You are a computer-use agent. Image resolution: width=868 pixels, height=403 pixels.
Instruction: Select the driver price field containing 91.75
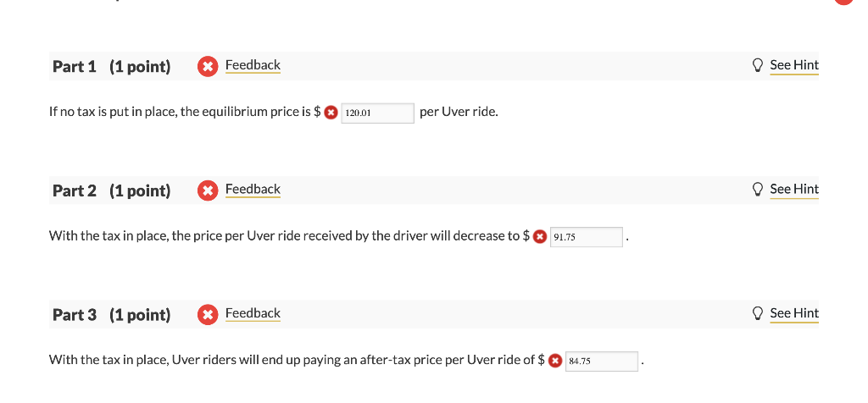tap(587, 237)
